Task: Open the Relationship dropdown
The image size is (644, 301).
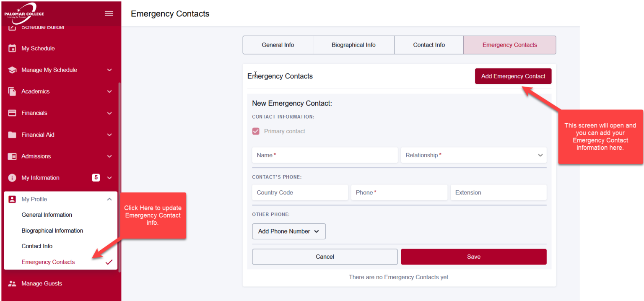Action: [x=474, y=155]
